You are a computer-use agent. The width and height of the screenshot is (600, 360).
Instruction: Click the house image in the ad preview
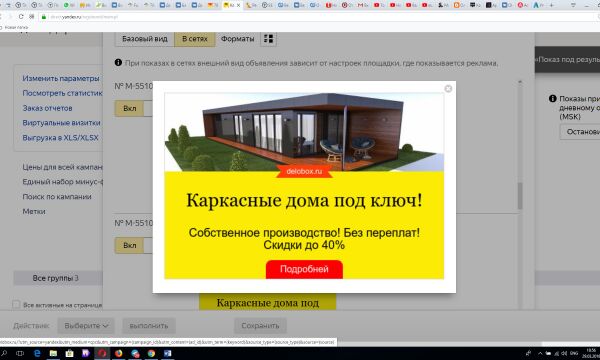[x=304, y=132]
